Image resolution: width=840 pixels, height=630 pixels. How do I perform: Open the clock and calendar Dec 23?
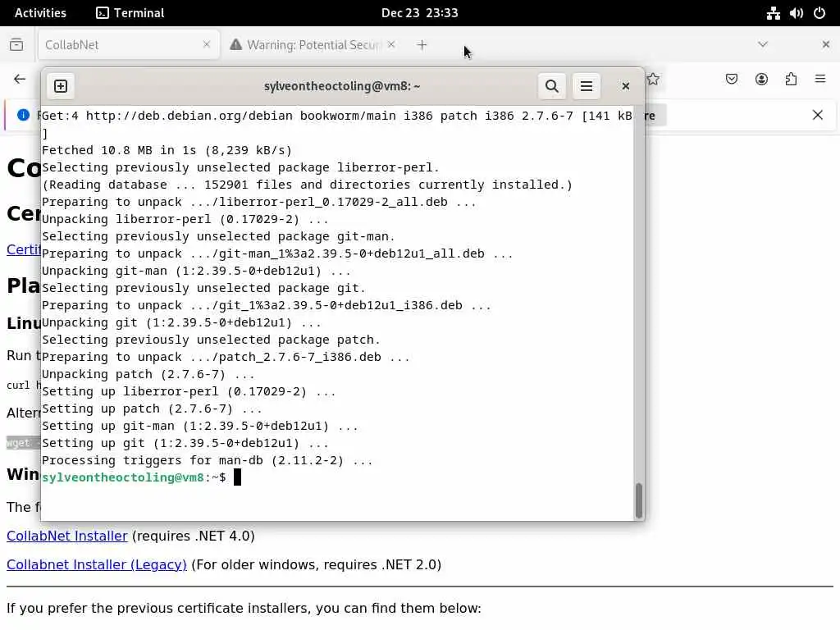[419, 13]
